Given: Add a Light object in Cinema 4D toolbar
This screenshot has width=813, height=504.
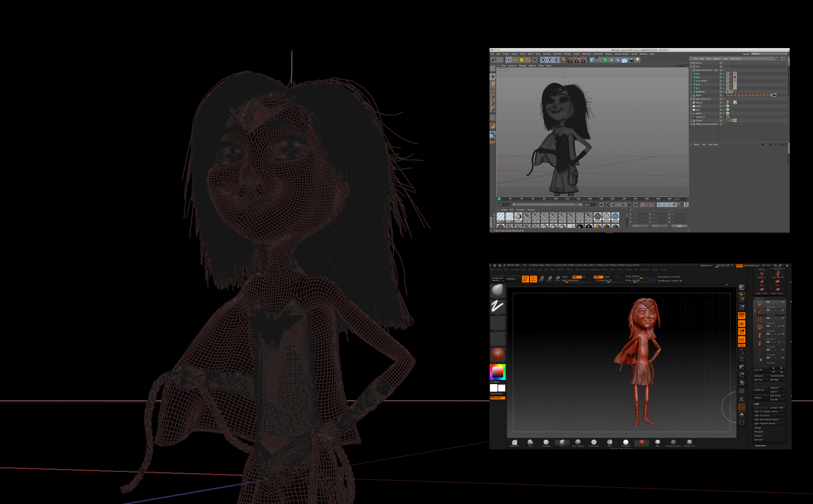Looking at the screenshot, I should [638, 60].
